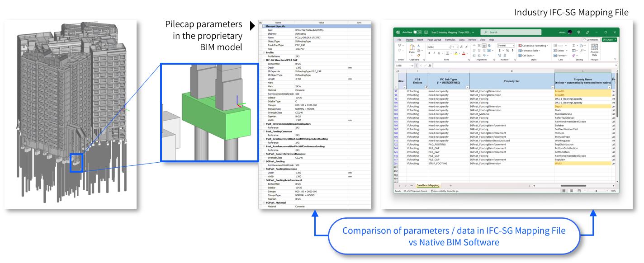The image size is (644, 263).
Task: Select the Sandbox Mapping sheet tab
Action: 428,185
